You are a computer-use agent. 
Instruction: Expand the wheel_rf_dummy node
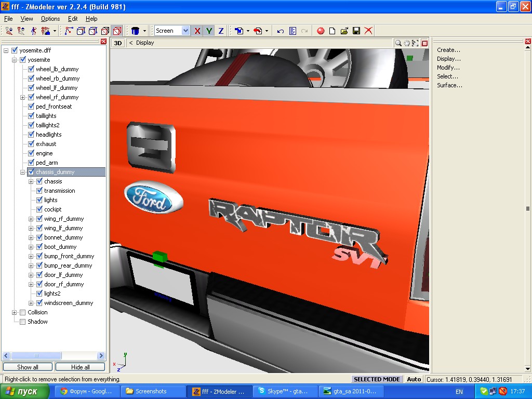pos(23,97)
